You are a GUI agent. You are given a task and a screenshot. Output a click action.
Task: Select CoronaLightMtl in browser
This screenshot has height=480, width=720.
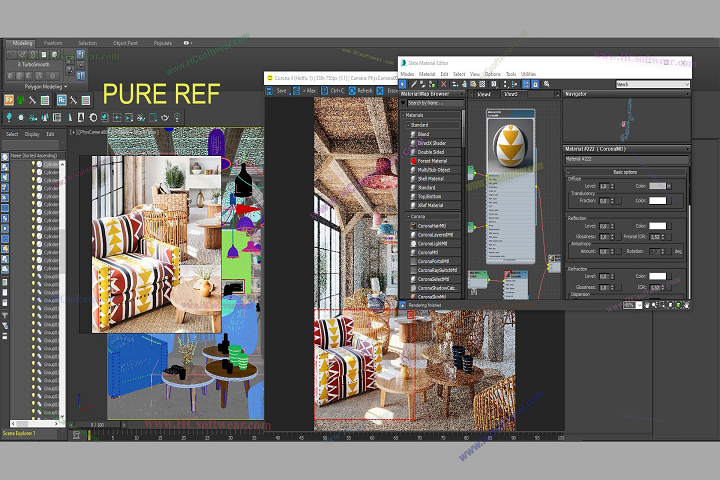click(x=435, y=243)
